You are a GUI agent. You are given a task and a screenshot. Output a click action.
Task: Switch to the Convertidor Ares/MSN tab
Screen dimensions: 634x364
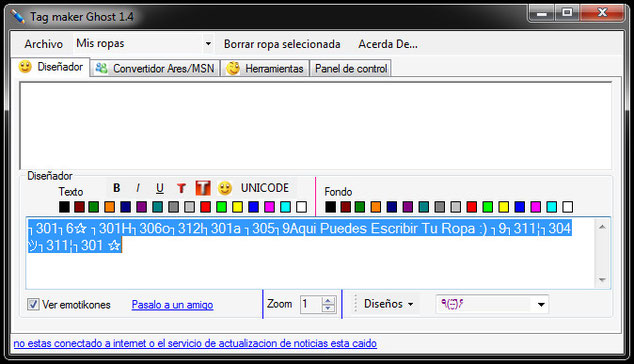155,68
